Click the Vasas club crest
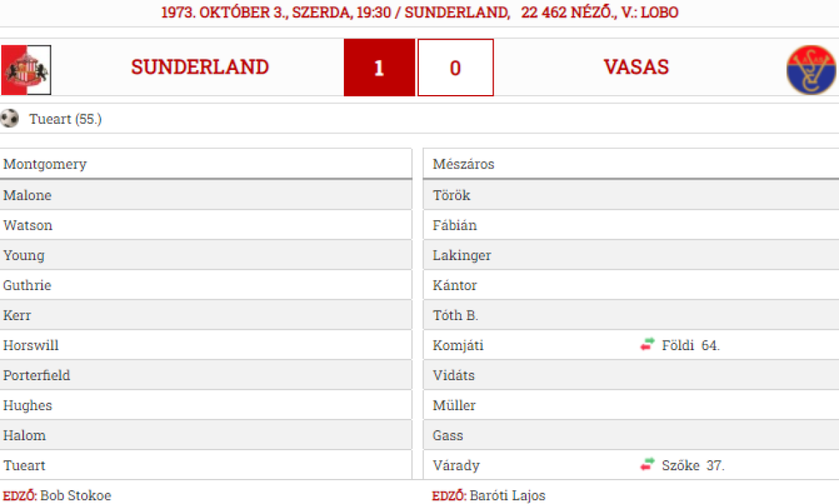This screenshot has width=839, height=504. click(x=811, y=70)
